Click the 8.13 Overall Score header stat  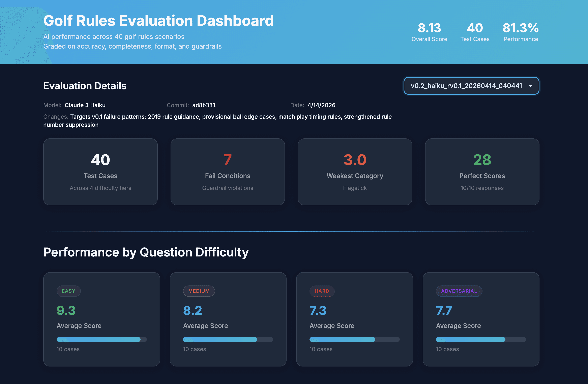tap(429, 32)
